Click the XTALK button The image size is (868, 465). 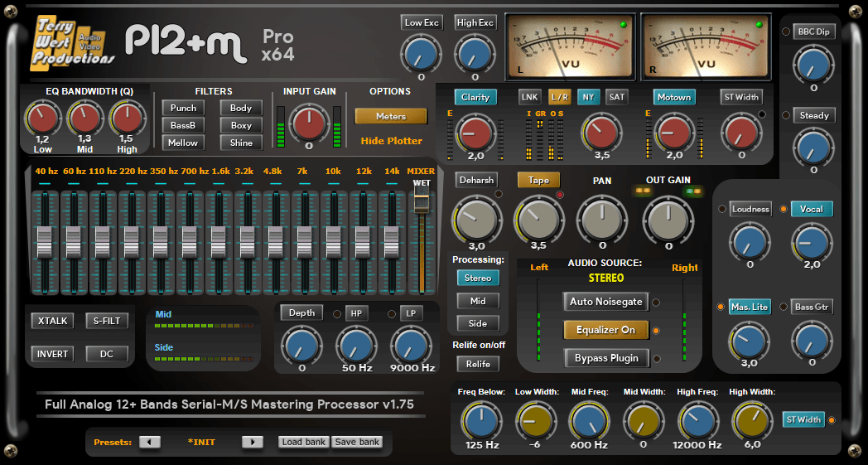[x=52, y=320]
